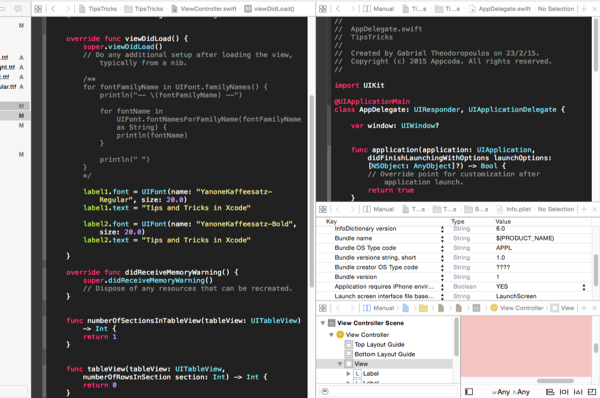Click the pink view canvas in storyboard

[x=526, y=346]
